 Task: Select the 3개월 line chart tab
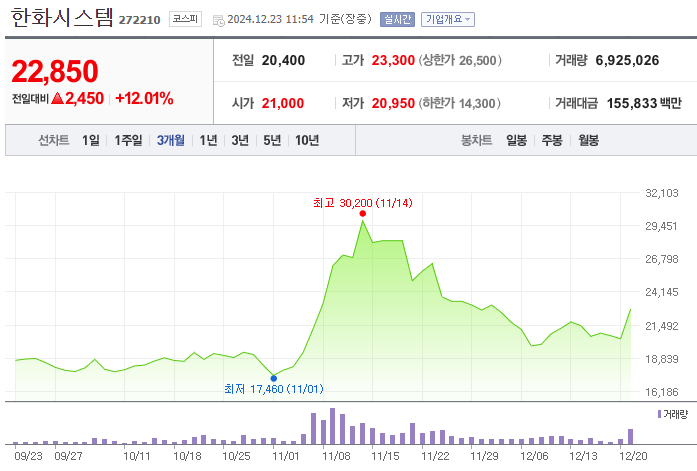(x=171, y=140)
